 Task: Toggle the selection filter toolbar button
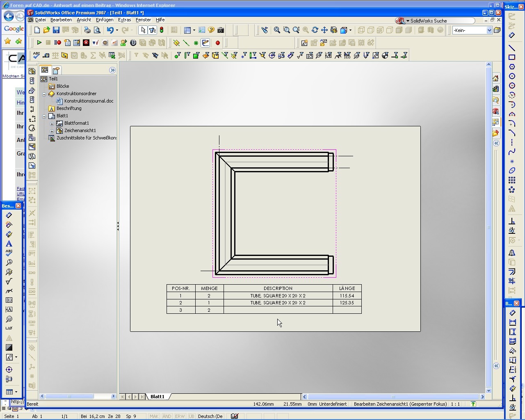click(x=152, y=30)
